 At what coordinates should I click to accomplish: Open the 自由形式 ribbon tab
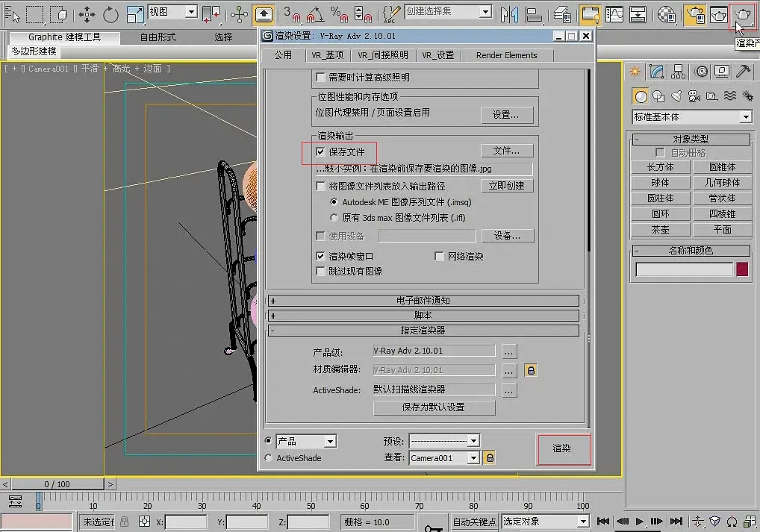pos(158,37)
